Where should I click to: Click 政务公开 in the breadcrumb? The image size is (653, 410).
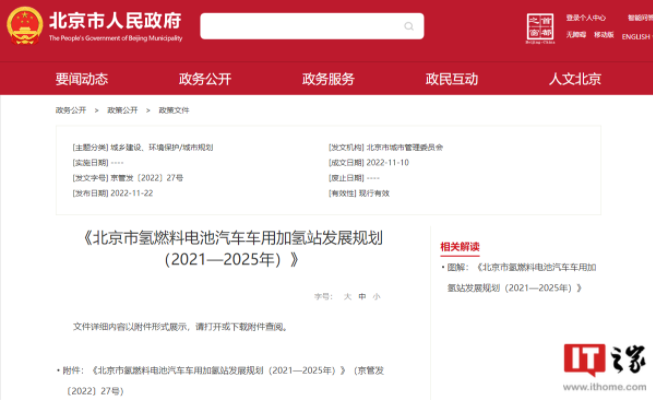click(x=71, y=110)
